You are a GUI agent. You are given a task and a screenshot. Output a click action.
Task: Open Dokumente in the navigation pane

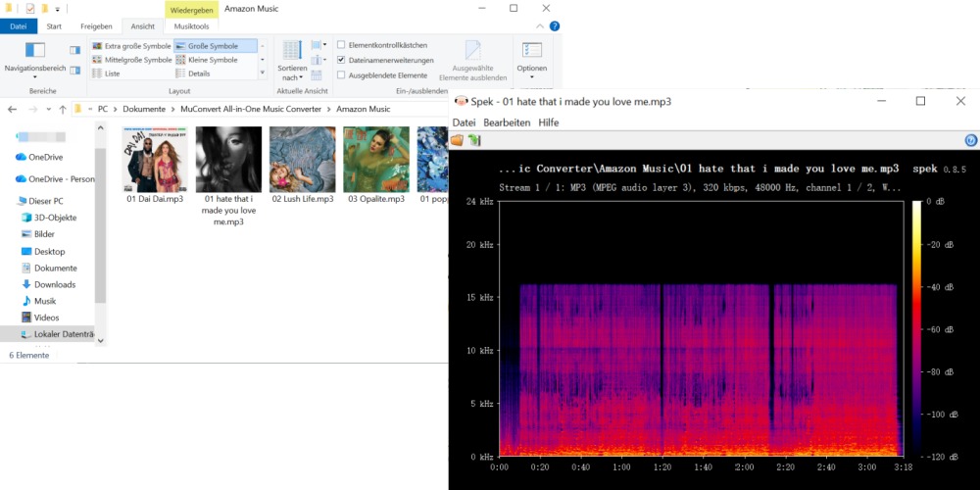coord(56,269)
